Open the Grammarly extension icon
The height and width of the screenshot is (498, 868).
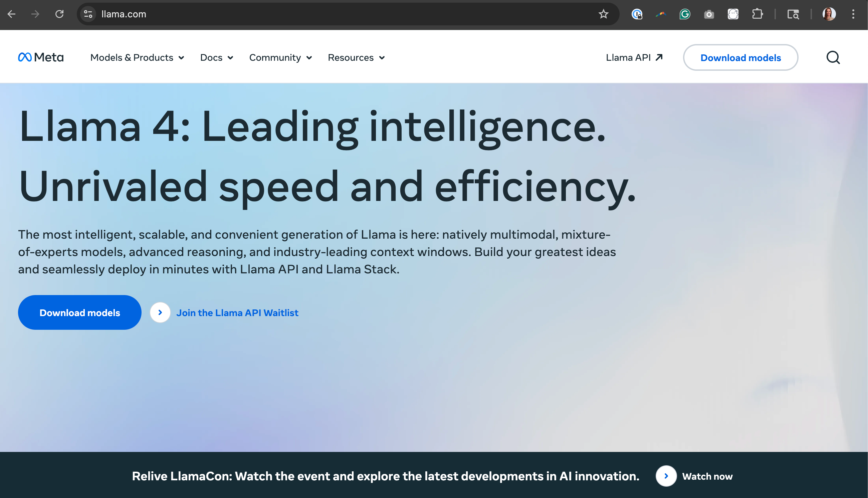coord(685,14)
